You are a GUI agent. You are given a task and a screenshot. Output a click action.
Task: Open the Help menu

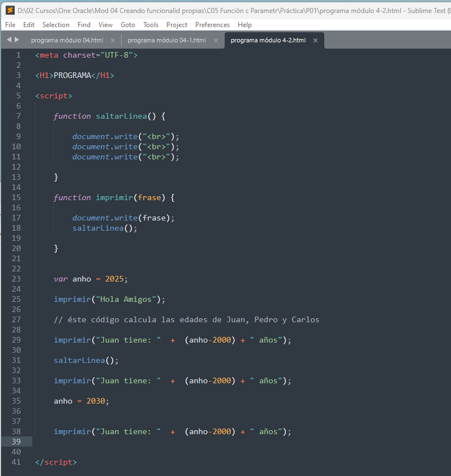[244, 25]
